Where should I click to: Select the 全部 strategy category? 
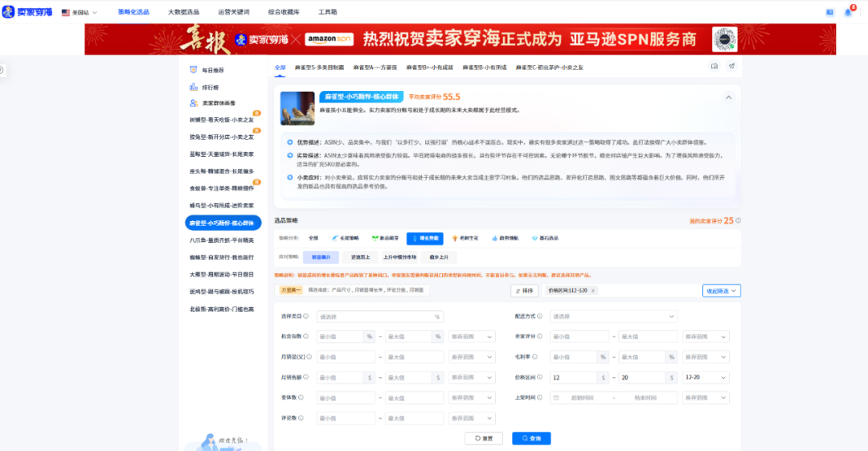[313, 238]
